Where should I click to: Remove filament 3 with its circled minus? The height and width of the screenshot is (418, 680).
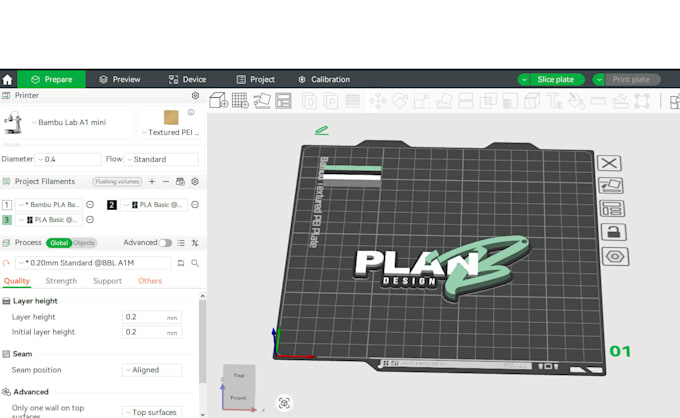90,220
